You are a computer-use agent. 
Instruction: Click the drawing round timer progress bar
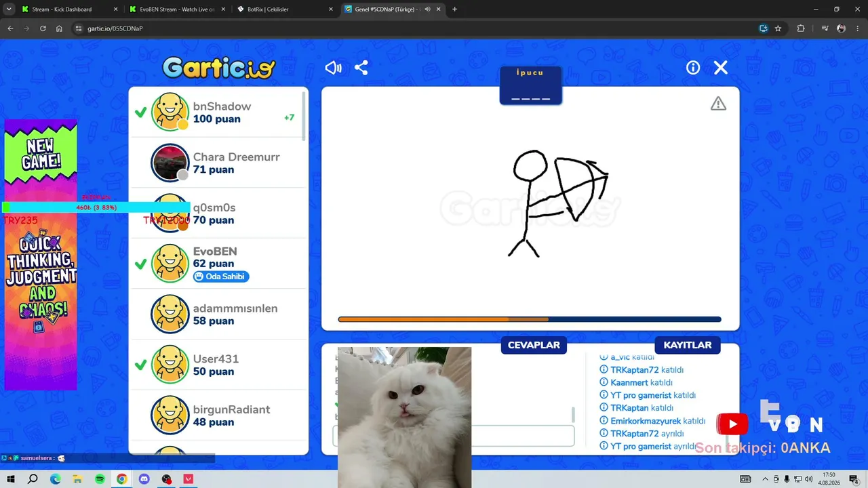[530, 319]
